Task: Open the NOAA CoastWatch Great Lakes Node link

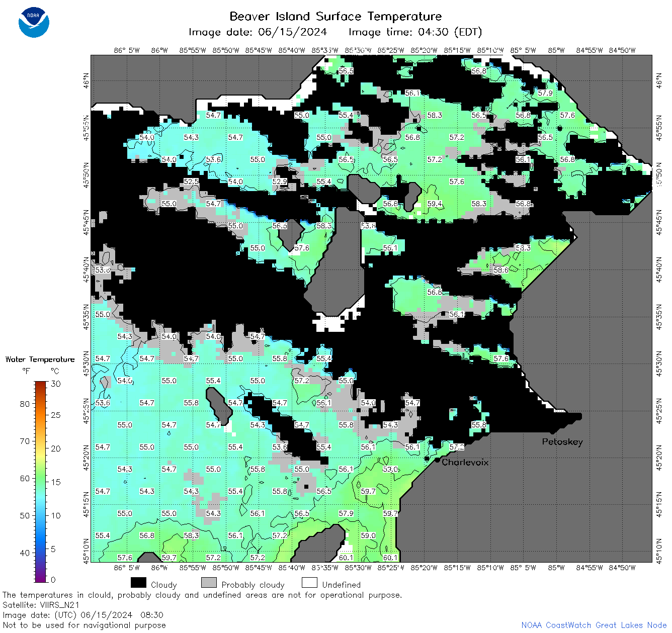Action: (594, 625)
